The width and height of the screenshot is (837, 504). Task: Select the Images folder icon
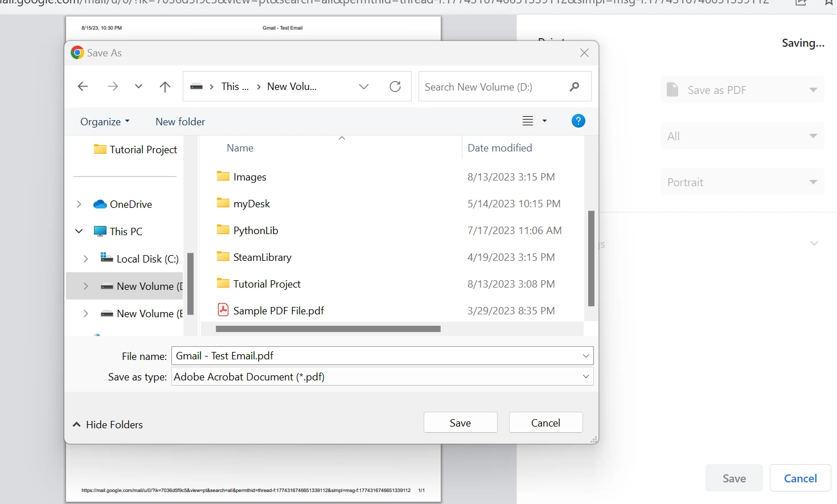223,176
